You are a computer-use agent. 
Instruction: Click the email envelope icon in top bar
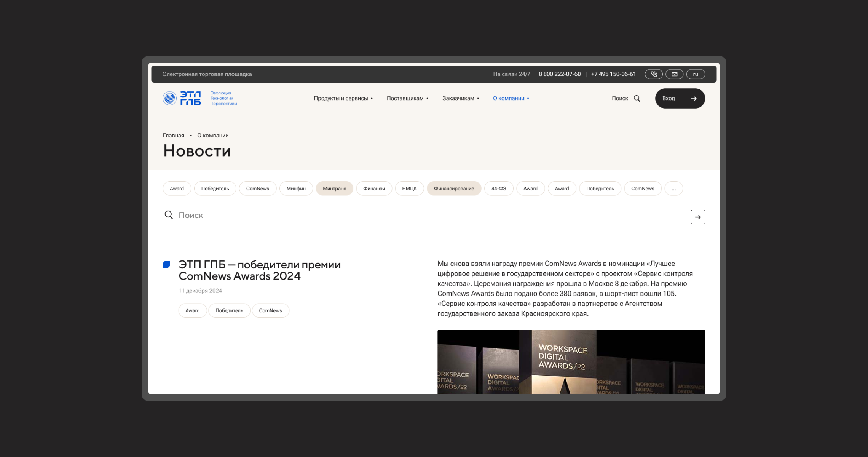674,74
